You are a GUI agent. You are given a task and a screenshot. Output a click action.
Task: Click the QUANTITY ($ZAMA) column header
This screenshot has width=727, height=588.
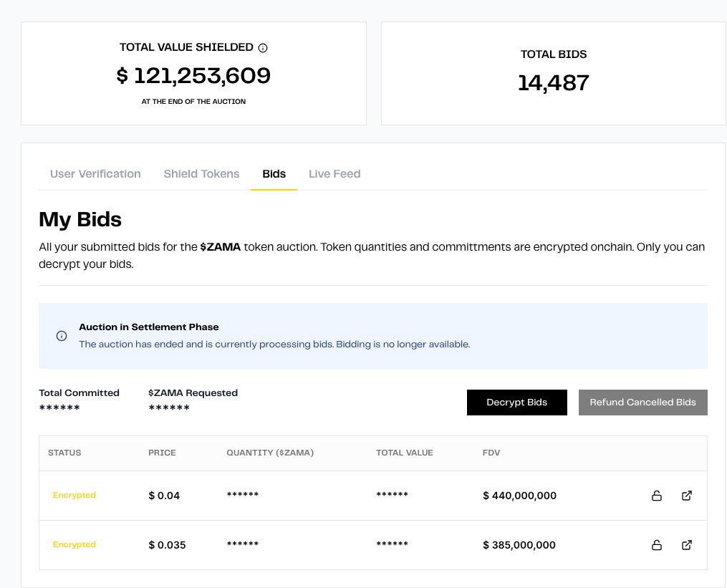[270, 453]
